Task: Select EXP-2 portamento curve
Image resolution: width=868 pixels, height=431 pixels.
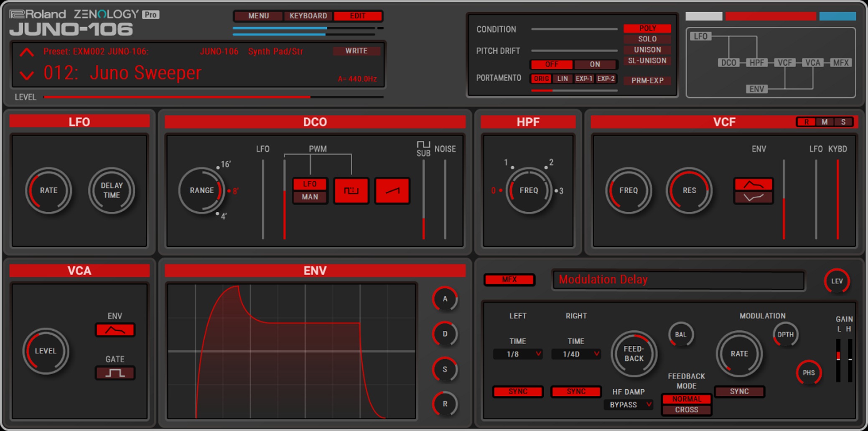Action: (x=606, y=79)
